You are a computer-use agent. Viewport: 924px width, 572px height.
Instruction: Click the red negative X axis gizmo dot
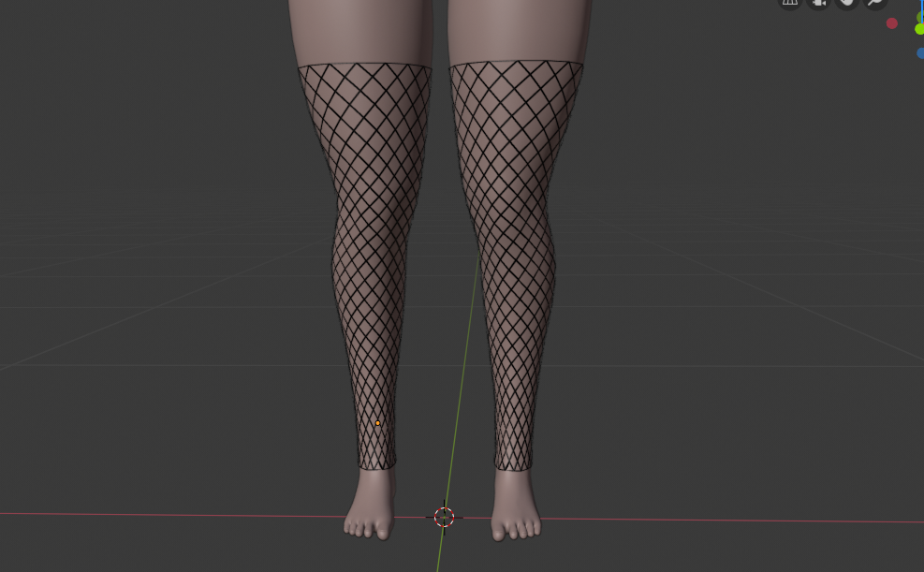tap(891, 23)
